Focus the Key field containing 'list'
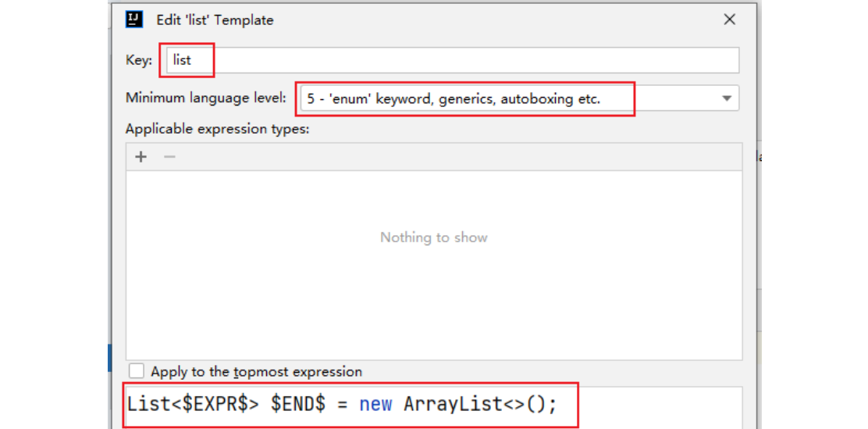Image resolution: width=868 pixels, height=429 pixels. click(x=453, y=60)
